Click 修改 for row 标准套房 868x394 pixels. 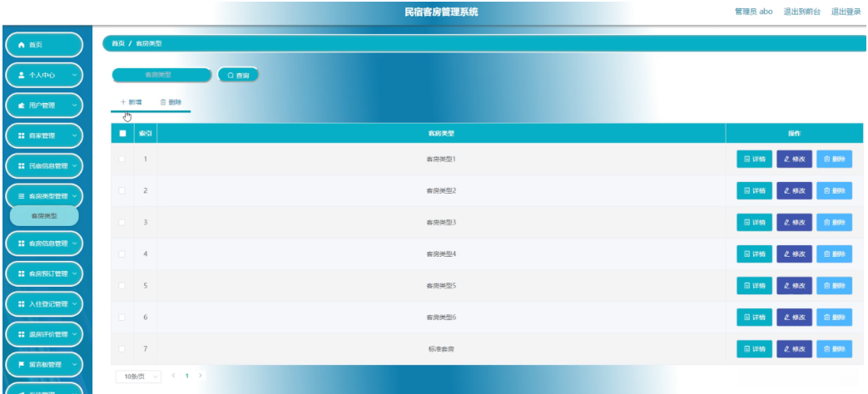tap(795, 348)
